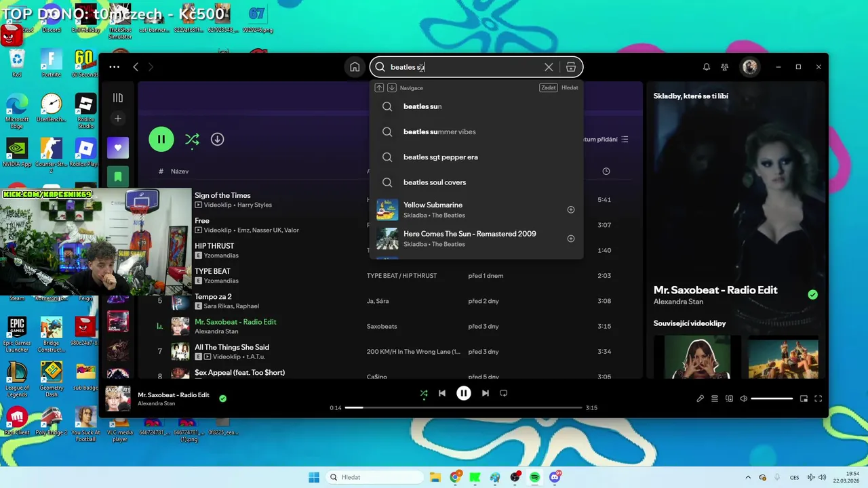Toggle green saved check in player bar

coord(222,399)
